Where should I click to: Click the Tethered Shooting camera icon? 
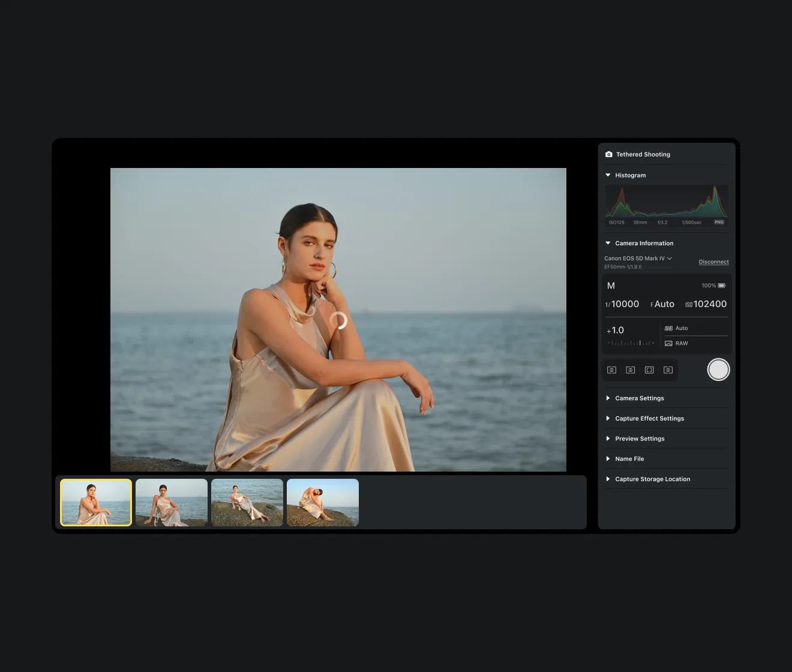pyautogui.click(x=608, y=154)
